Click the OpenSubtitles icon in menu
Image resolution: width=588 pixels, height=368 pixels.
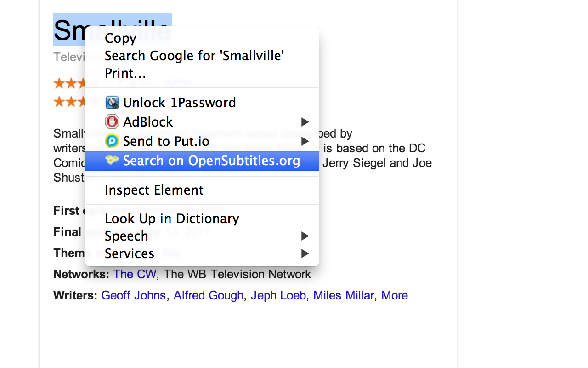tap(112, 160)
